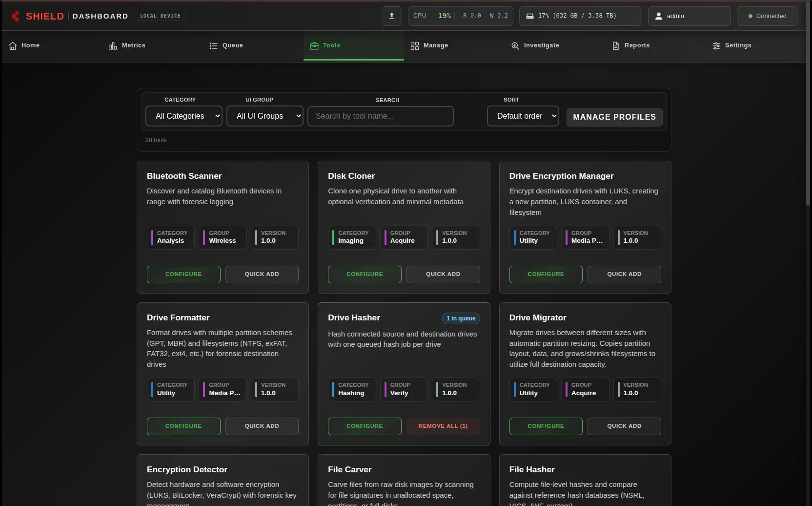Click the Drive Hasher title

354,318
